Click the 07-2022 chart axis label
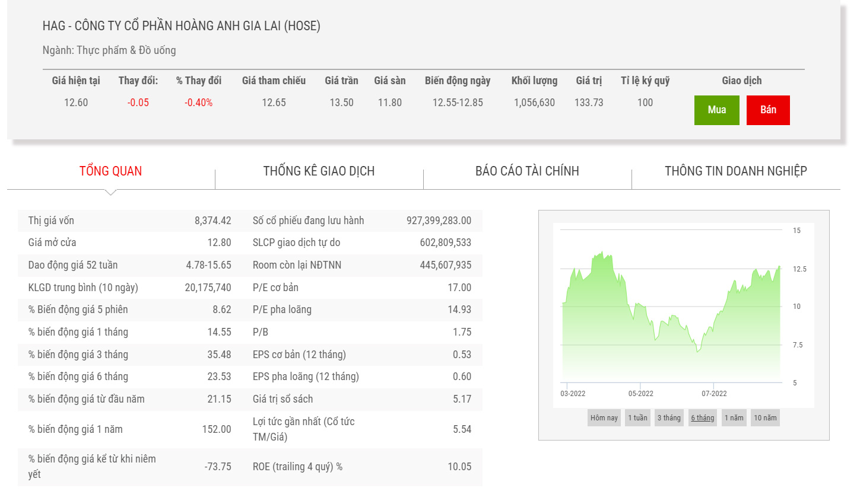Screen dimensions: 860x504 [x=714, y=394]
